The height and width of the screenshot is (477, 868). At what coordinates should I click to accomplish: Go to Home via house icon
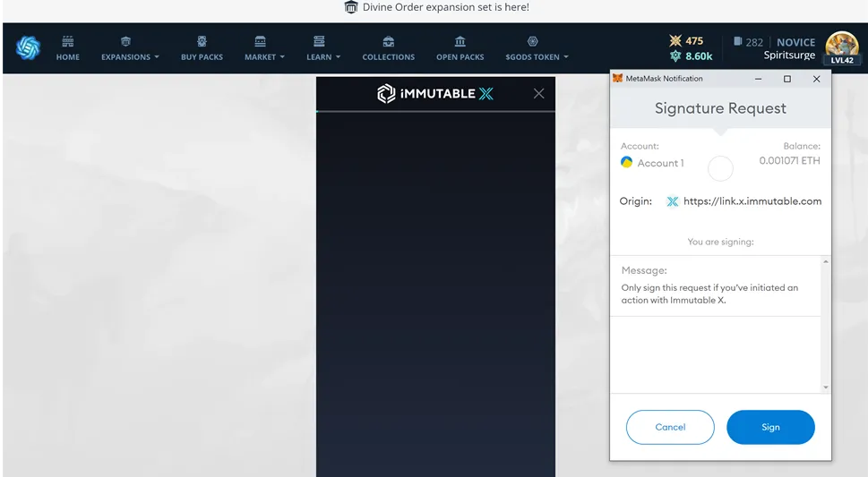[x=67, y=41]
